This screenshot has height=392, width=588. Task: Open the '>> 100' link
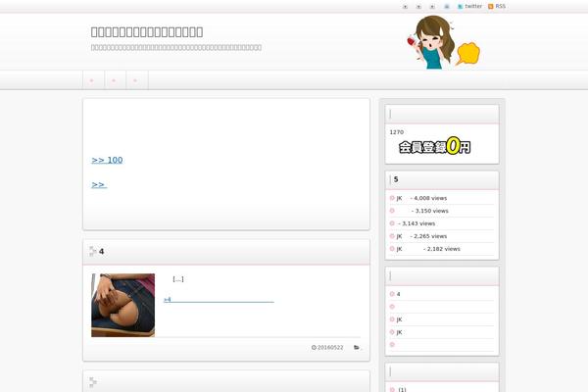(107, 160)
